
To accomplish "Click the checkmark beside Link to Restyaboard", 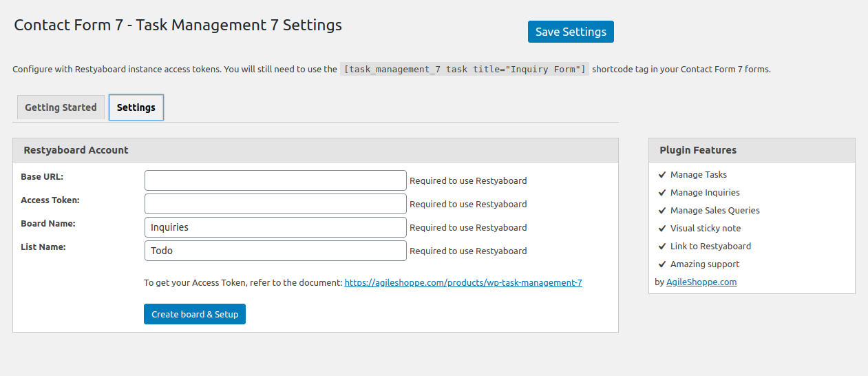I will click(x=662, y=247).
